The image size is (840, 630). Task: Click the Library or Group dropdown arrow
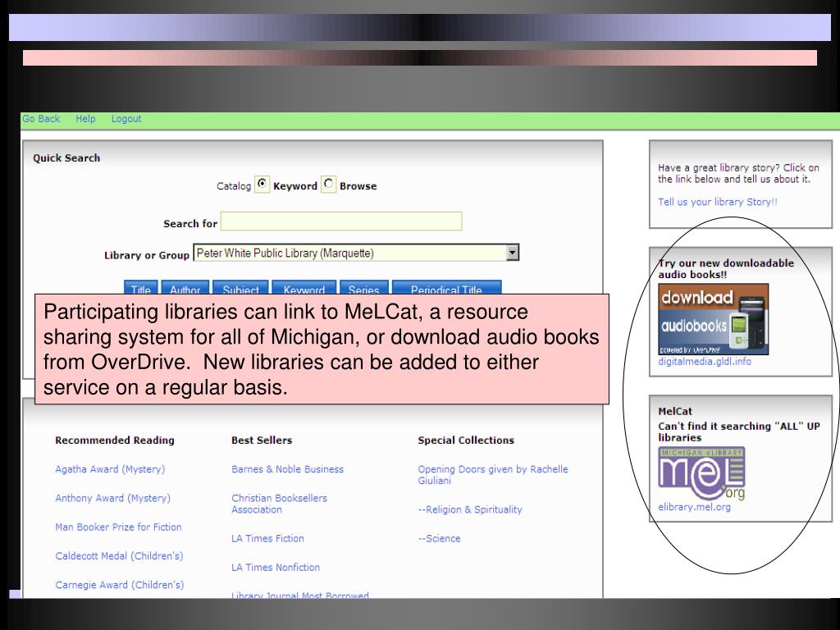click(x=513, y=253)
